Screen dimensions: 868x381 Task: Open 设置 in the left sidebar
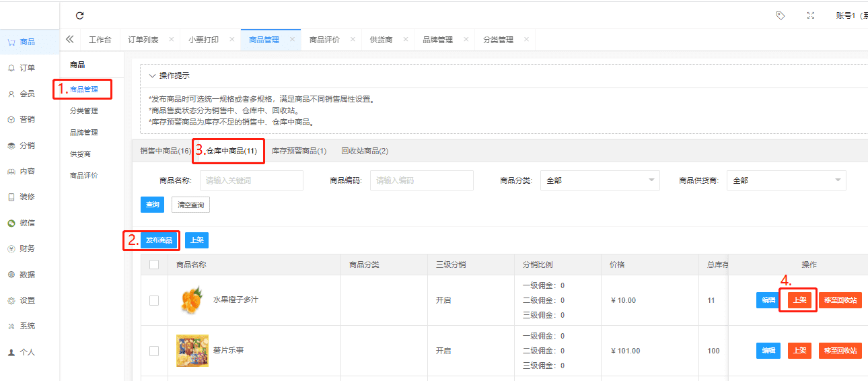pos(27,300)
